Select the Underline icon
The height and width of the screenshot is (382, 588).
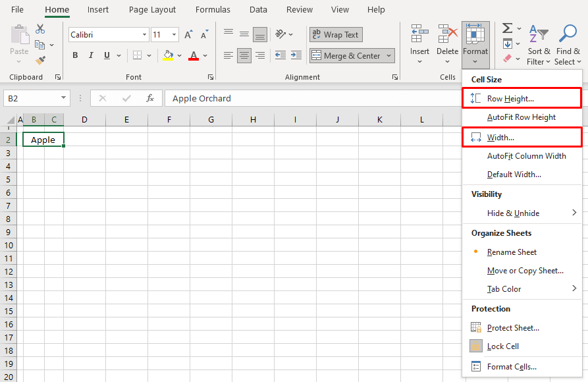[x=105, y=55]
